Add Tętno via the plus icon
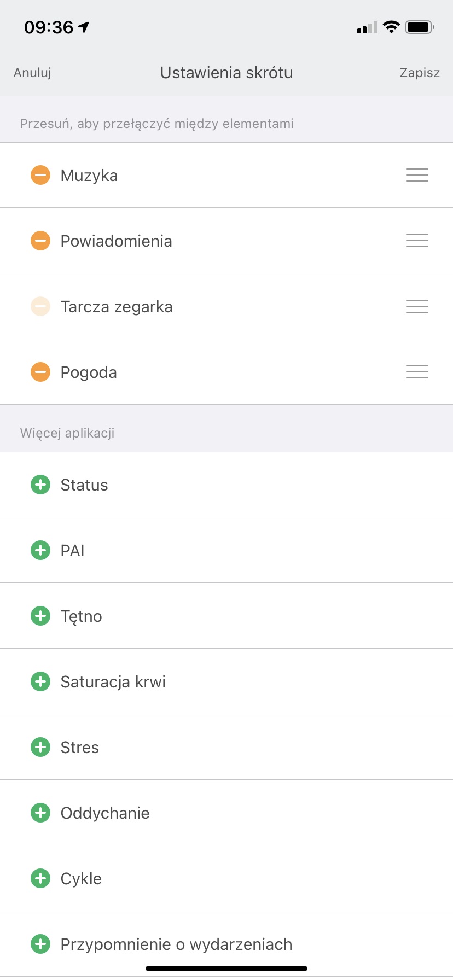453x980 pixels. (40, 616)
